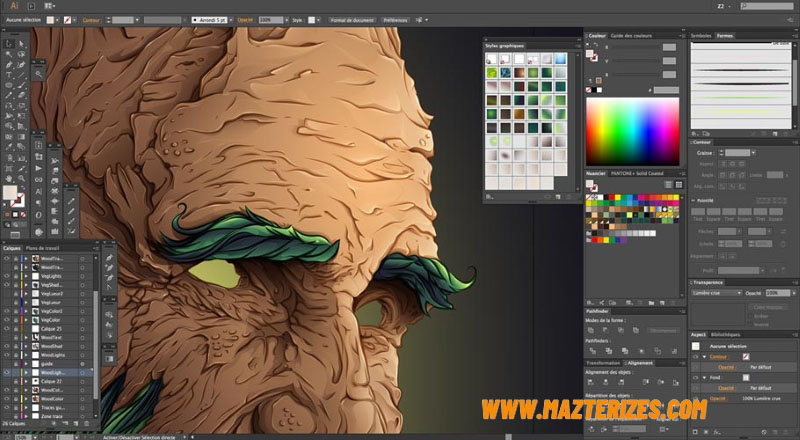Toggle lock on the VegLueur layer
The height and width of the screenshot is (440, 800).
(x=15, y=302)
